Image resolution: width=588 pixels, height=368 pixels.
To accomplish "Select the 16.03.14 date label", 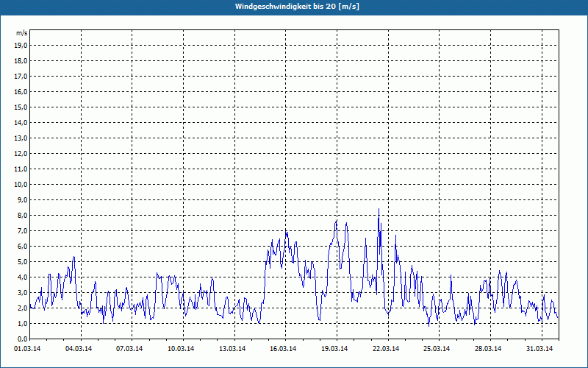I will point(283,349).
